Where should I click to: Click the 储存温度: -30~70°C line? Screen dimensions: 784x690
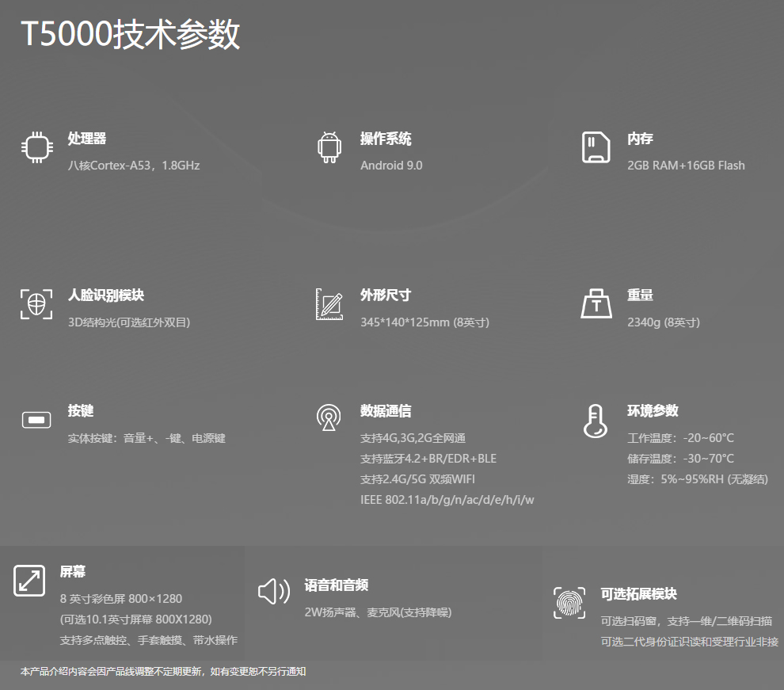tap(680, 459)
